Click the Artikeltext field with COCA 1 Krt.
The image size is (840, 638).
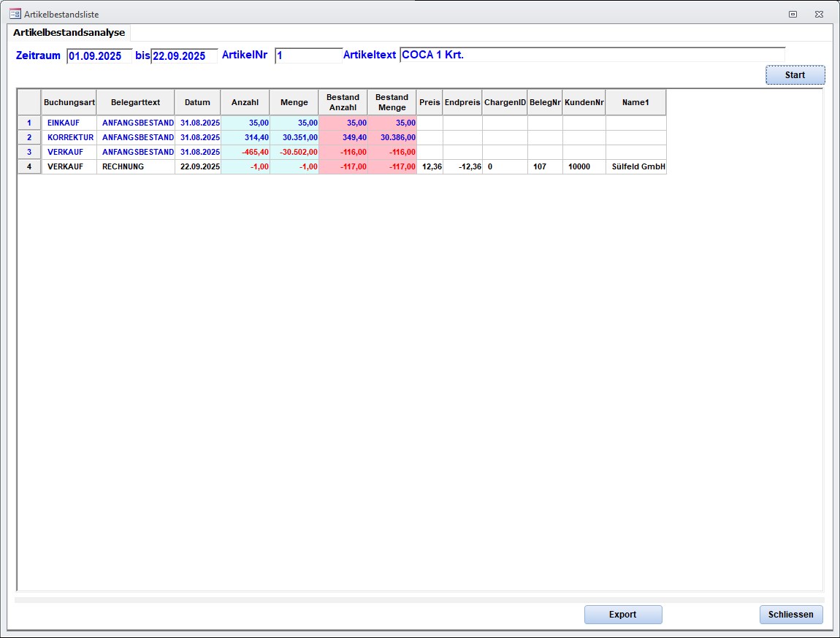pos(592,55)
